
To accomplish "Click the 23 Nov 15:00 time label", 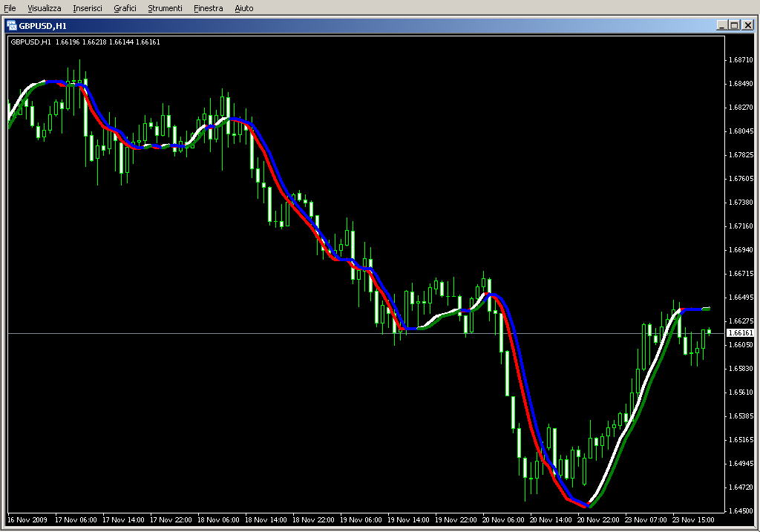I will pos(693,520).
